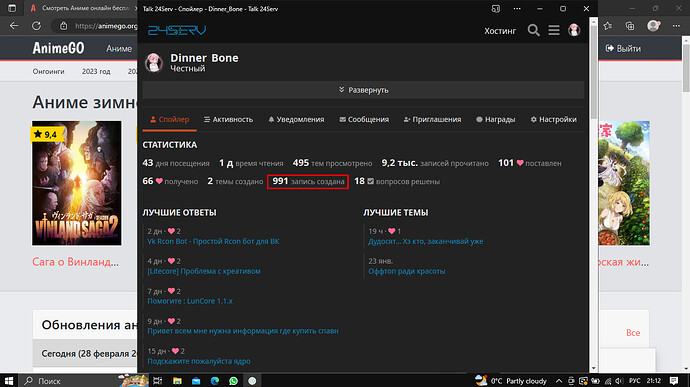The width and height of the screenshot is (690, 387).
Task: Click Выйти on the AnimeGO page
Action: [x=623, y=48]
